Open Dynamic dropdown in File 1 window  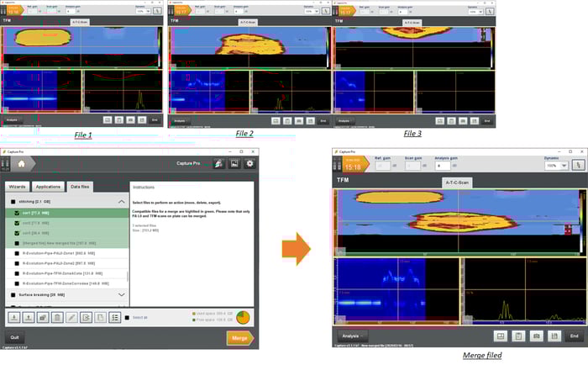(x=144, y=11)
